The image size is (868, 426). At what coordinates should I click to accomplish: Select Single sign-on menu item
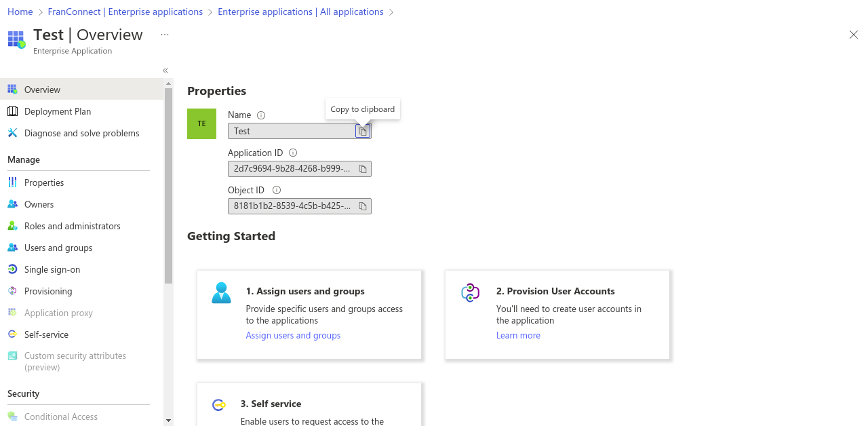pyautogui.click(x=81, y=269)
